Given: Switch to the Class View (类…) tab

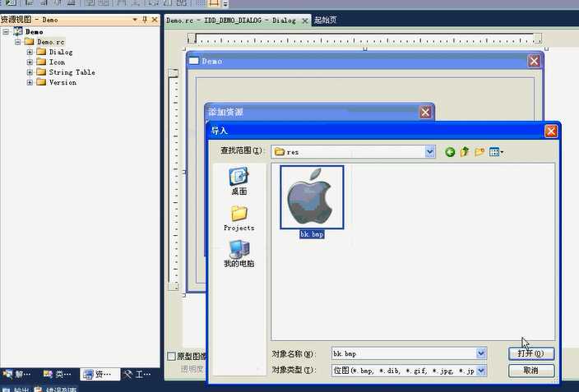Looking at the screenshot, I should [58, 374].
